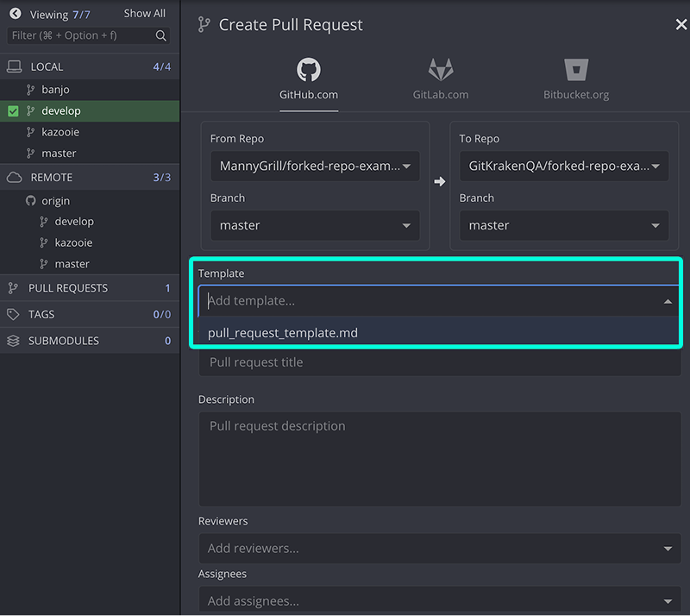Uncheck the develop branch checkbox

11,110
